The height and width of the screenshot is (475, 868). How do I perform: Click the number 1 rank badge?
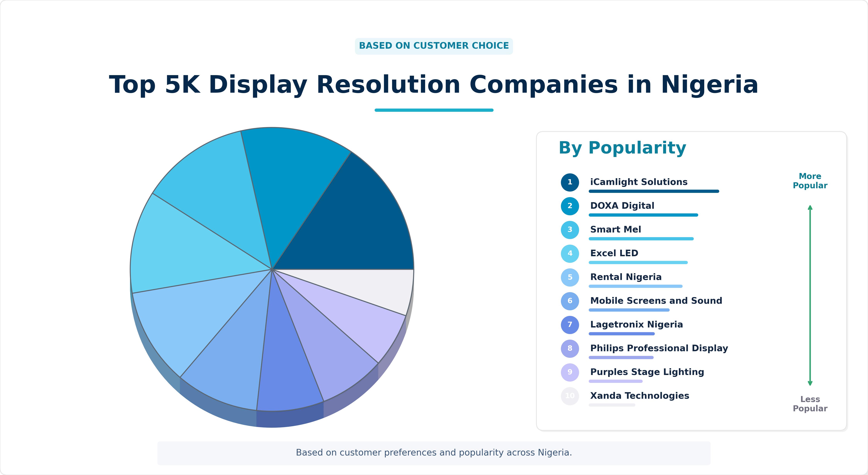click(x=570, y=182)
